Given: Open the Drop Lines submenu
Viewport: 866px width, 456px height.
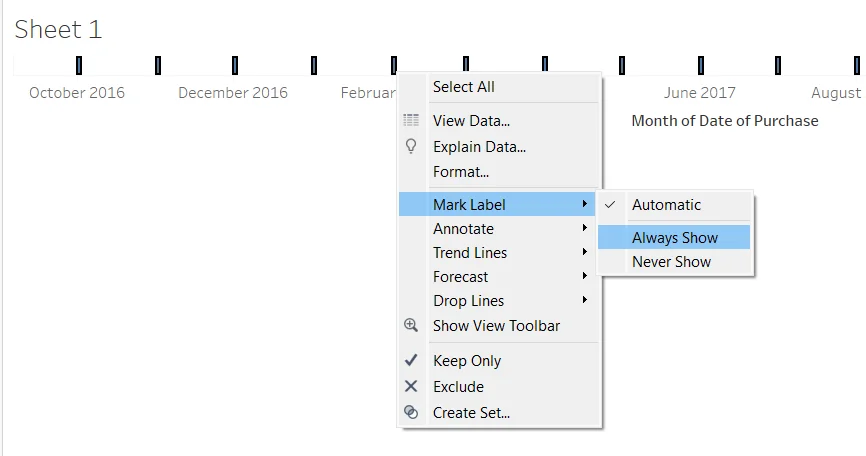Looking at the screenshot, I should [x=468, y=301].
